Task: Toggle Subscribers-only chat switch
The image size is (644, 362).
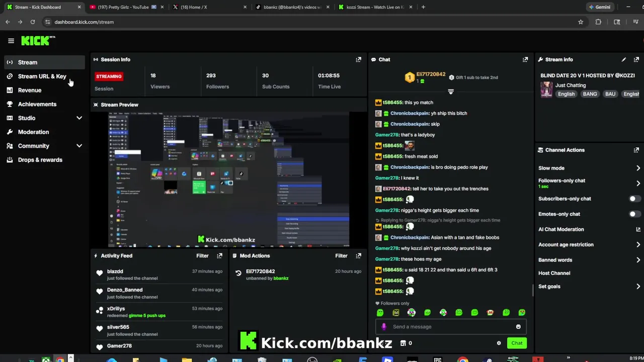Action: point(634,199)
